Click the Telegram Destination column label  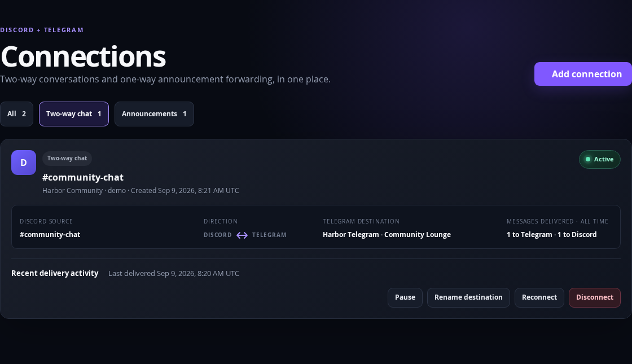[x=361, y=221]
